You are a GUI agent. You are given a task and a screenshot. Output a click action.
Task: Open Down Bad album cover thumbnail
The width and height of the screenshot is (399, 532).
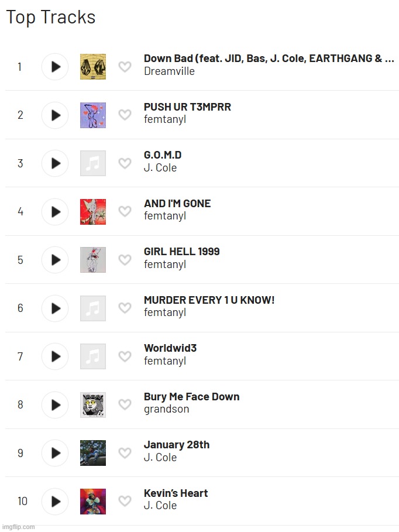[x=93, y=67]
